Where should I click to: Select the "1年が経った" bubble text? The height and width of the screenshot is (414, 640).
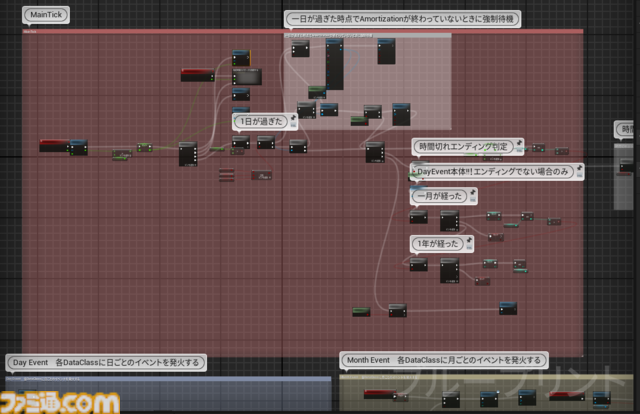(x=437, y=244)
